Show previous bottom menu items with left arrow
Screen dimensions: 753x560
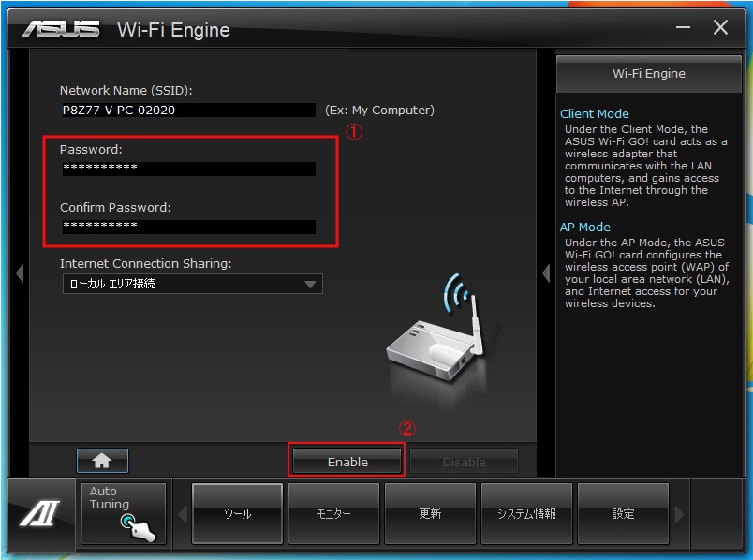pos(183,514)
